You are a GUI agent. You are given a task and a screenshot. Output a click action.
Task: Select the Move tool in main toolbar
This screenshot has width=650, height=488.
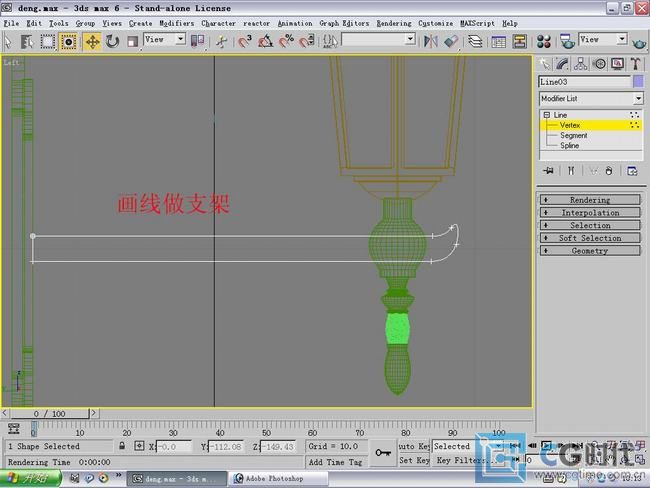(92, 41)
